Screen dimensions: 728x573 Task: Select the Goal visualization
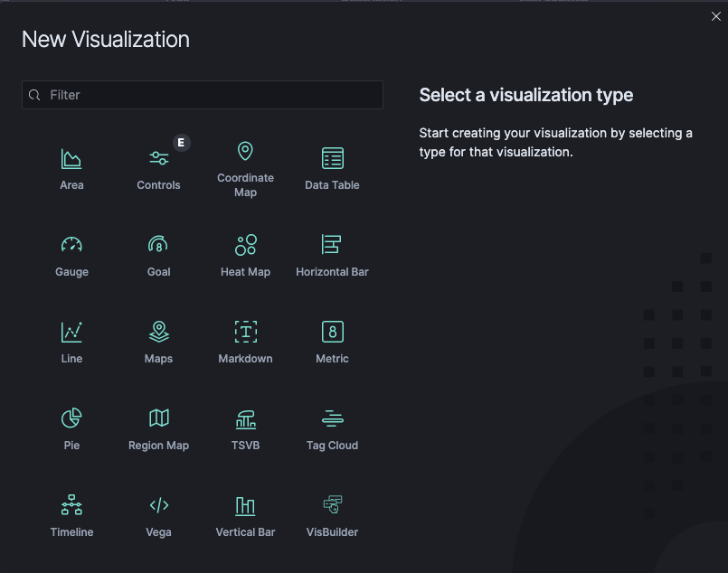[158, 255]
